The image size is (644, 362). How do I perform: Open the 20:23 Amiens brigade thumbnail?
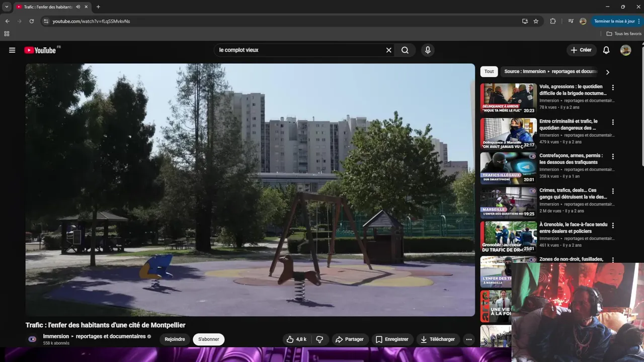508,99
